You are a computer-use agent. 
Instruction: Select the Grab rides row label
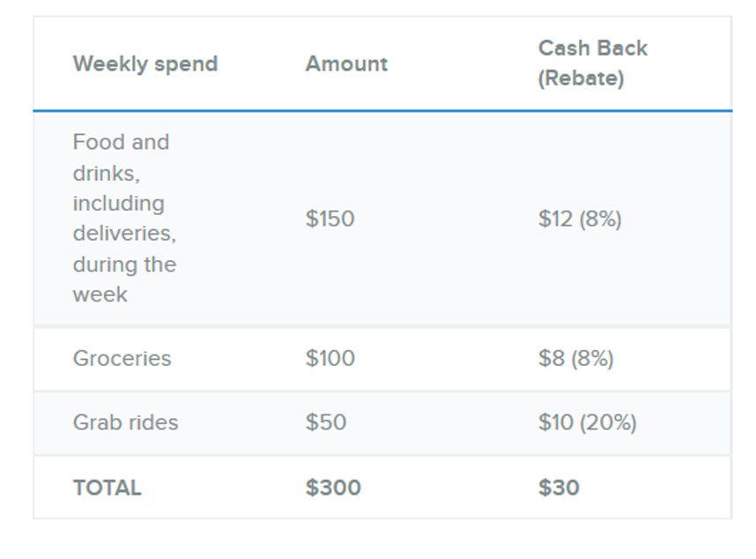click(x=125, y=422)
